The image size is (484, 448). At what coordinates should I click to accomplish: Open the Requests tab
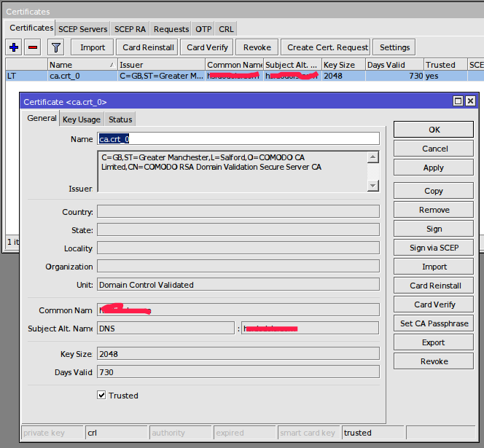click(x=171, y=29)
